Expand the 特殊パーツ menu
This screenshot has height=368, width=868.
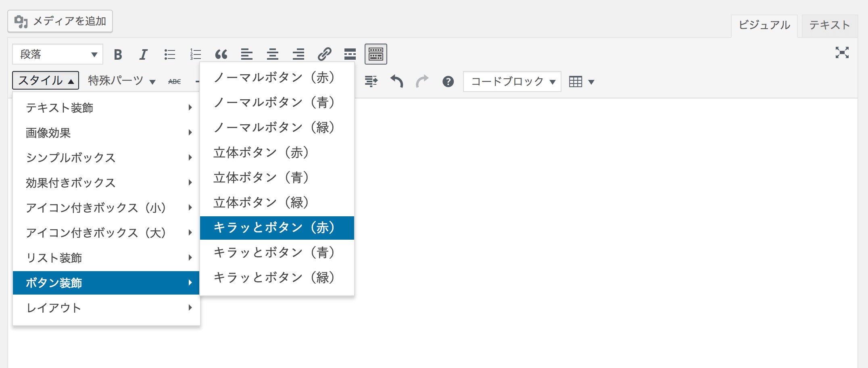pos(119,80)
